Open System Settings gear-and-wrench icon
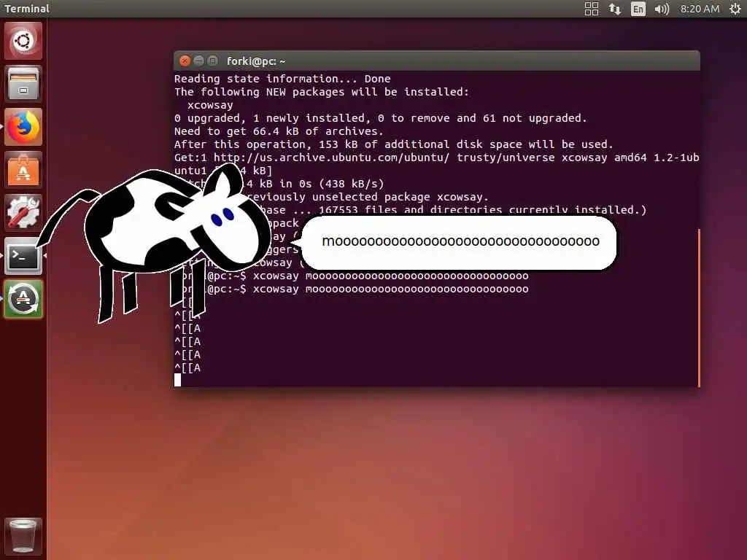 23,212
